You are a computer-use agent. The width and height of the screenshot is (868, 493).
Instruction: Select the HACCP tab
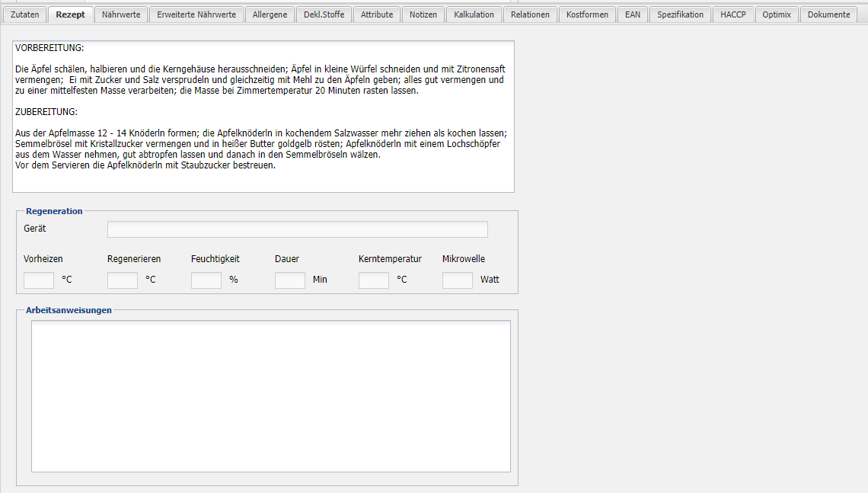733,14
